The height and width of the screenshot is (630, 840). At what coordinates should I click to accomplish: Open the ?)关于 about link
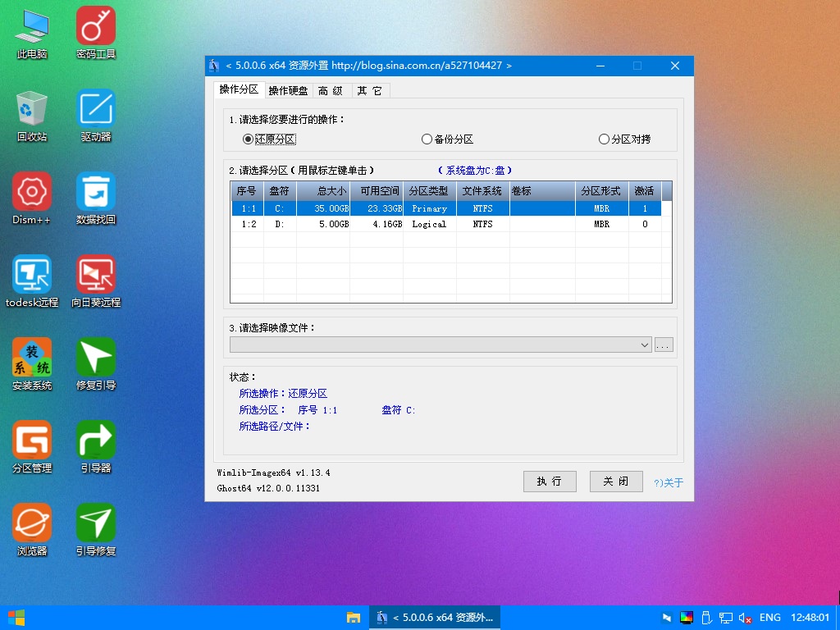tap(669, 482)
